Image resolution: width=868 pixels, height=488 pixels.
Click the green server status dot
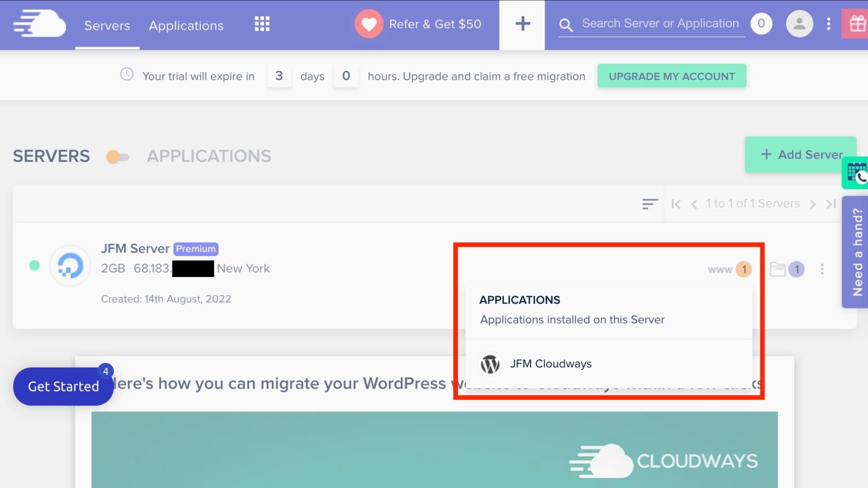point(34,265)
